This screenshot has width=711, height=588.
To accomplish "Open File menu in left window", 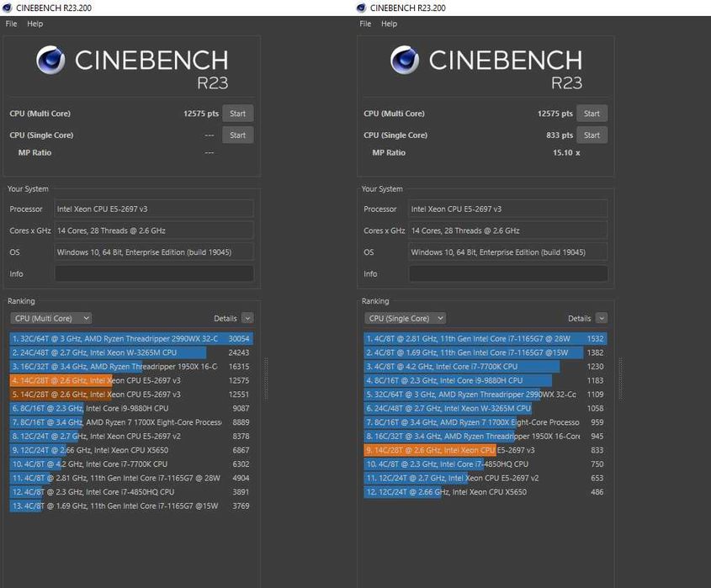I will pos(11,24).
